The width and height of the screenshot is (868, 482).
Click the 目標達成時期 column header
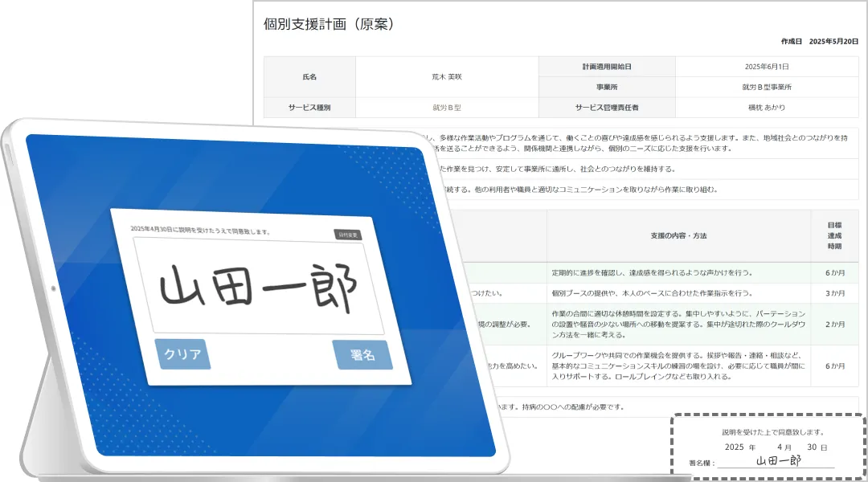point(835,235)
